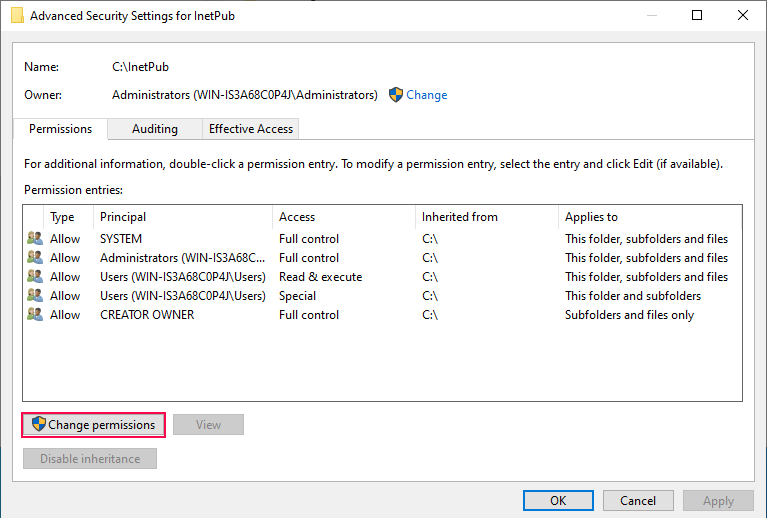Select the Permissions tab
Viewport: 767px width, 518px height.
[60, 129]
